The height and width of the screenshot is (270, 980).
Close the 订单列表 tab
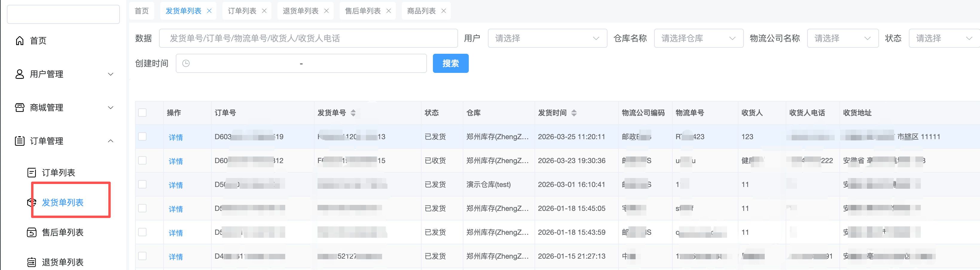pos(264,11)
